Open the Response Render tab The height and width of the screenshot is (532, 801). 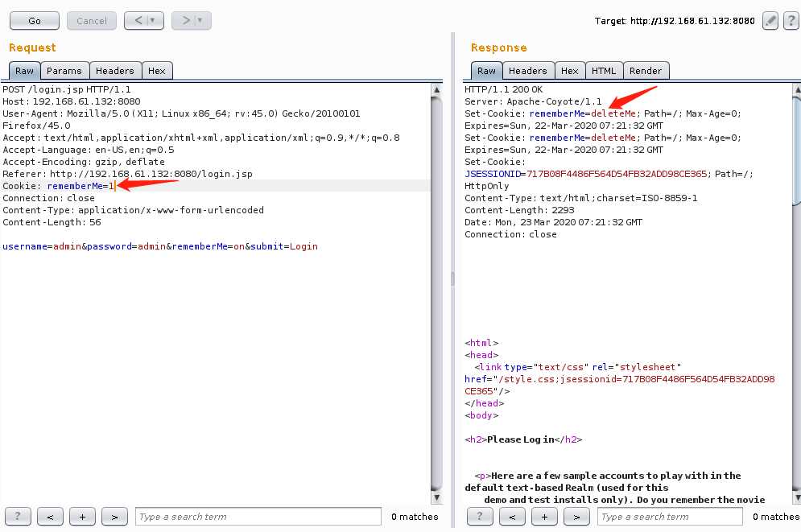click(x=646, y=71)
